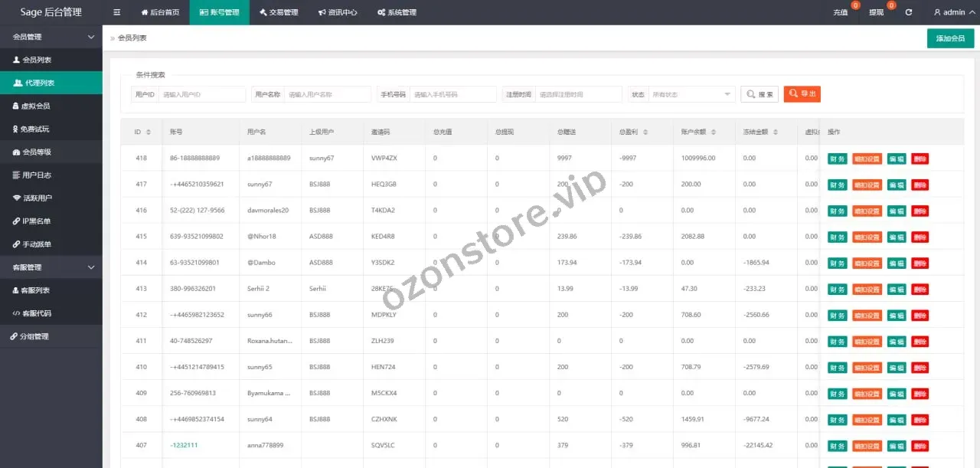Sort the table by ID column arrows

149,133
